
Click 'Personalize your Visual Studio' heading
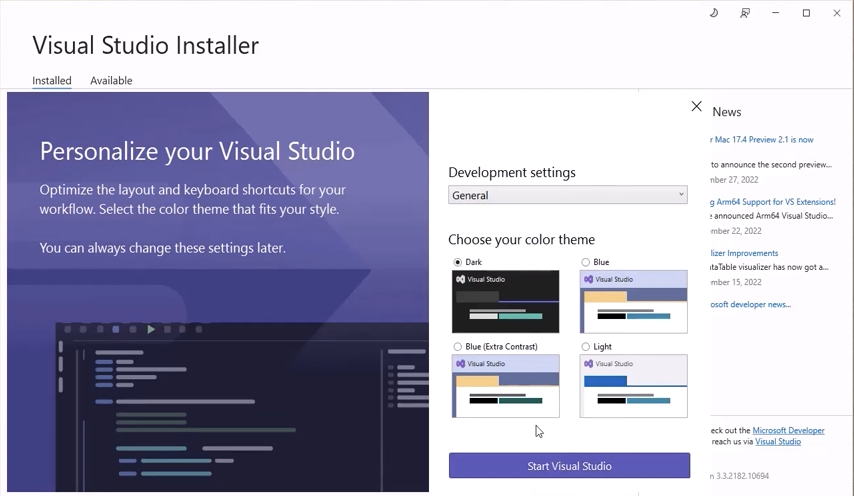point(197,151)
